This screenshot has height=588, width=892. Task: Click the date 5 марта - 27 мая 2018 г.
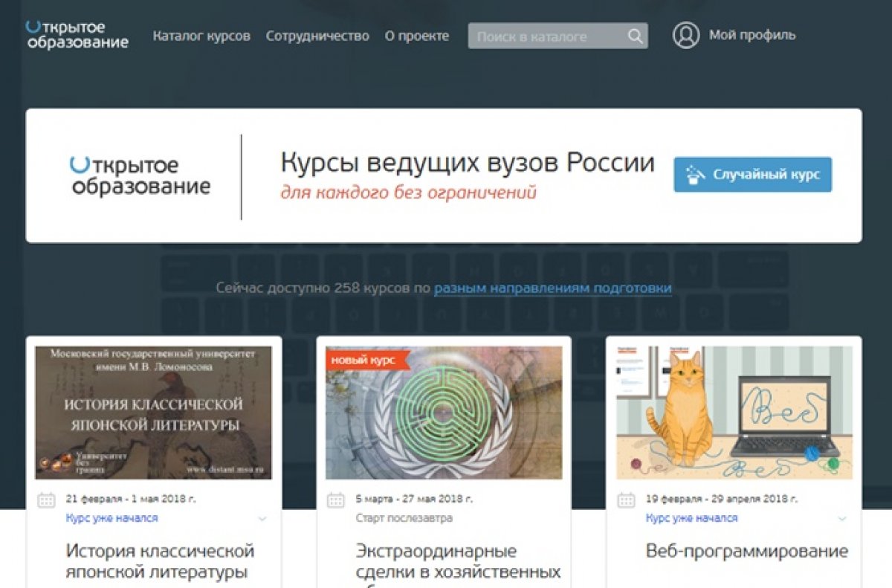pos(414,499)
